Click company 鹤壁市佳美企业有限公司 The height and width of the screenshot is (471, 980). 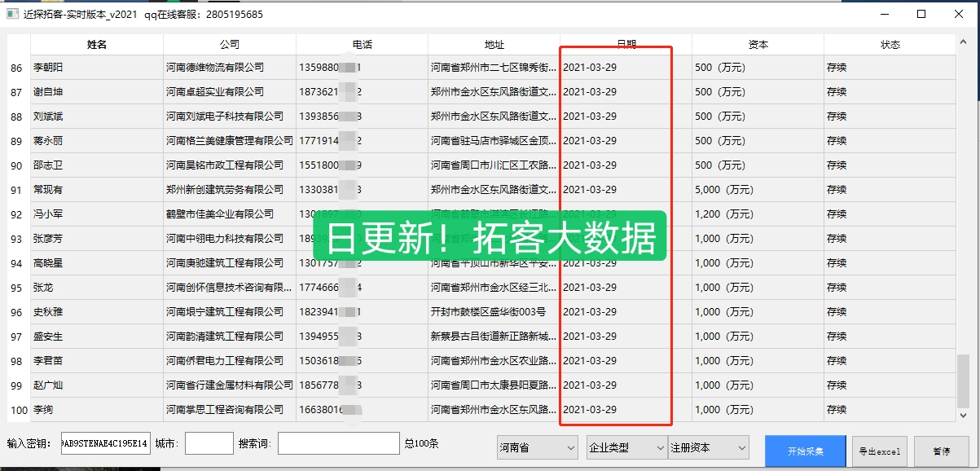230,214
